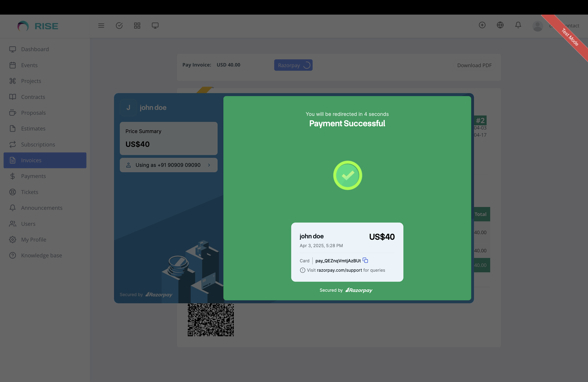Screen dimensions: 588x382
Task: Click the 'Total' column header in the invoice
Action: [x=480, y=214]
